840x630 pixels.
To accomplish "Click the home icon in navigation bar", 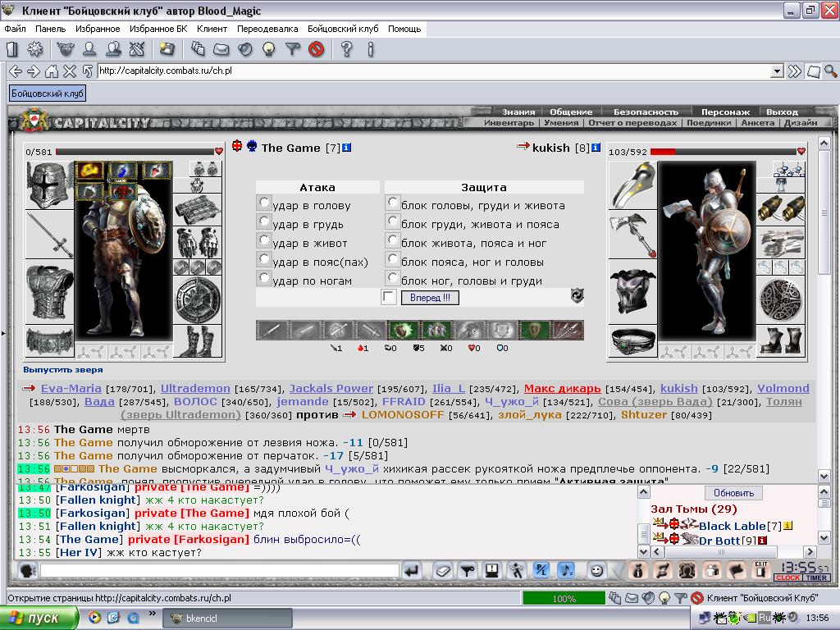I will [x=52, y=71].
